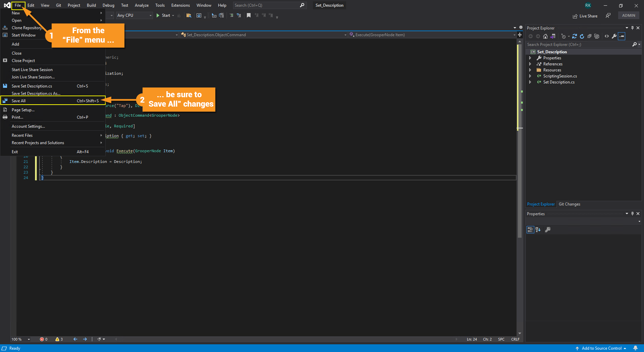Click the Home icon in Project Explorer toolbar

545,36
